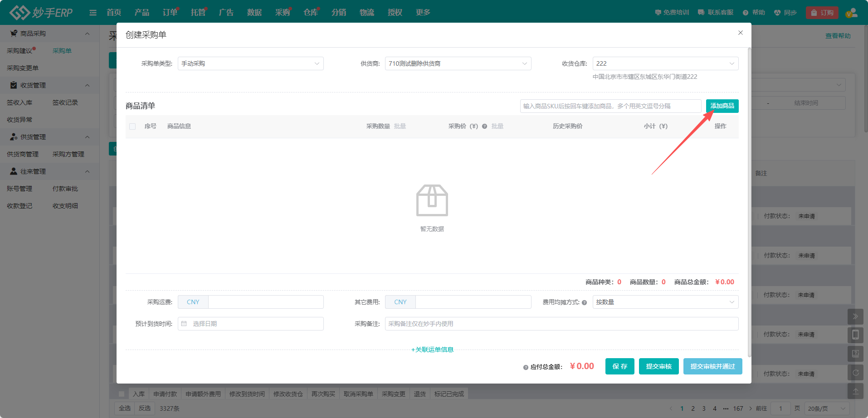Open 免费培训 from top bar
The image size is (868, 418).
pyautogui.click(x=672, y=13)
